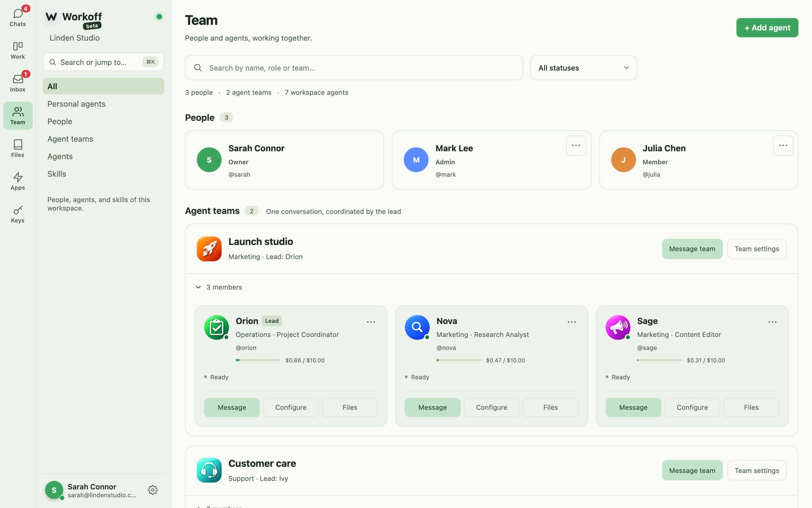Select Skills in the sidebar

[103, 174]
